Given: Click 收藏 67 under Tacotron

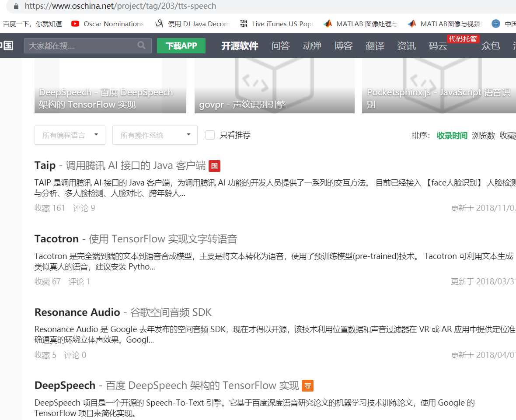Looking at the screenshot, I should click(x=47, y=281).
